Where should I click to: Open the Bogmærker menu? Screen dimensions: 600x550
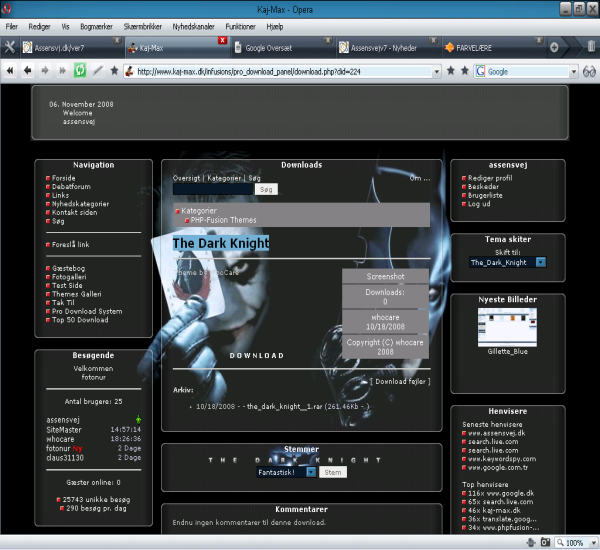pos(96,26)
